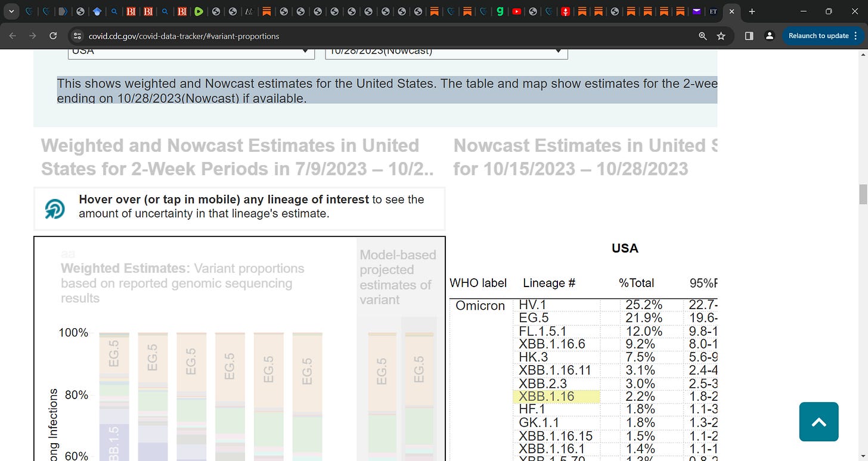Go back to the previous page

(x=13, y=36)
